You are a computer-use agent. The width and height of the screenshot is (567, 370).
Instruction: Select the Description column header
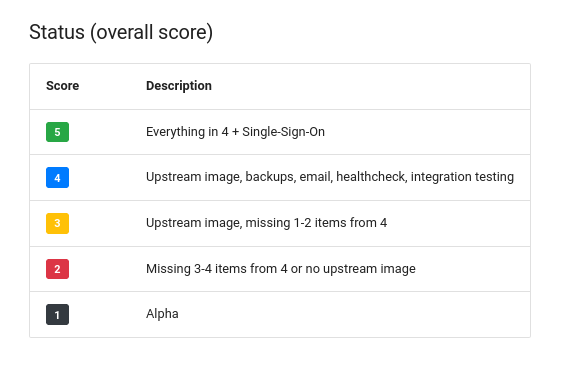(179, 86)
